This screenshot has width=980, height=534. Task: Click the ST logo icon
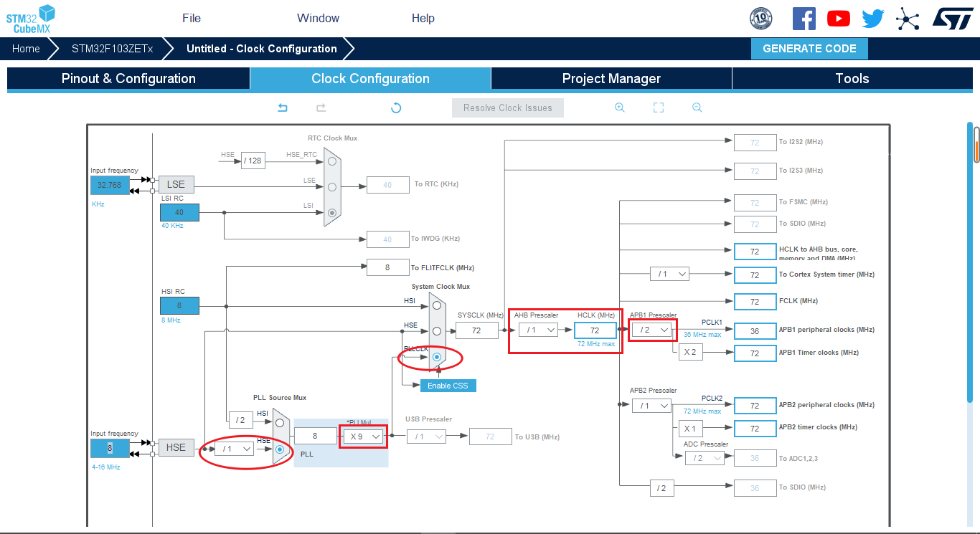[x=953, y=19]
